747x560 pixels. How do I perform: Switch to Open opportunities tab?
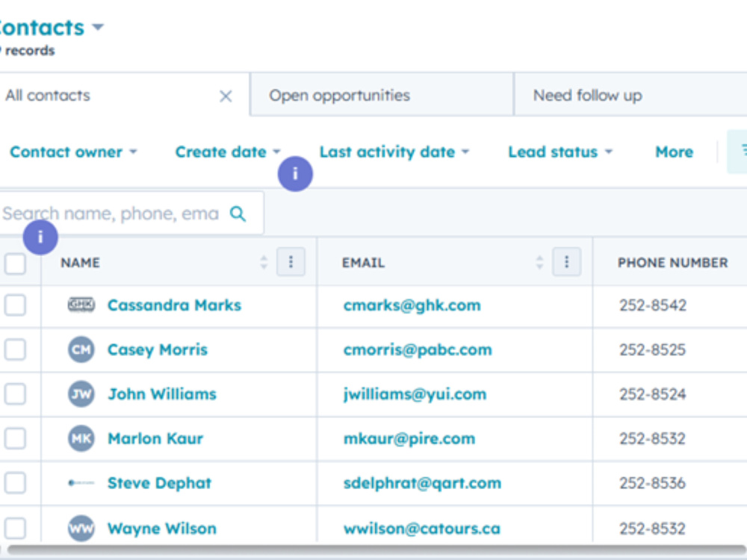click(x=382, y=96)
